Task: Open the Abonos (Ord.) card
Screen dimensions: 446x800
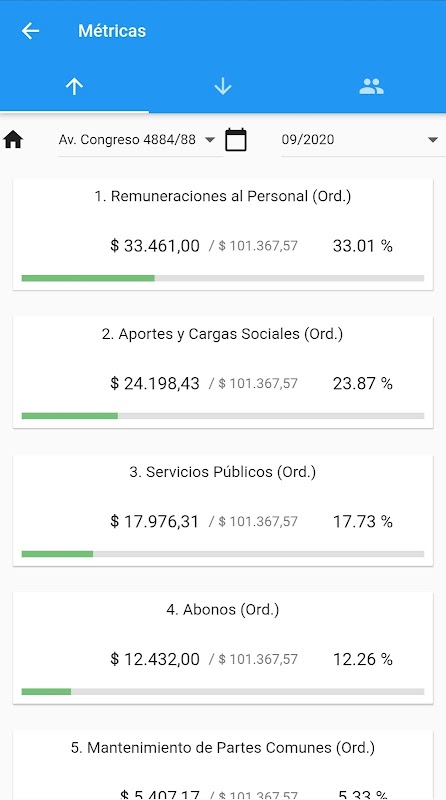Action: click(223, 648)
